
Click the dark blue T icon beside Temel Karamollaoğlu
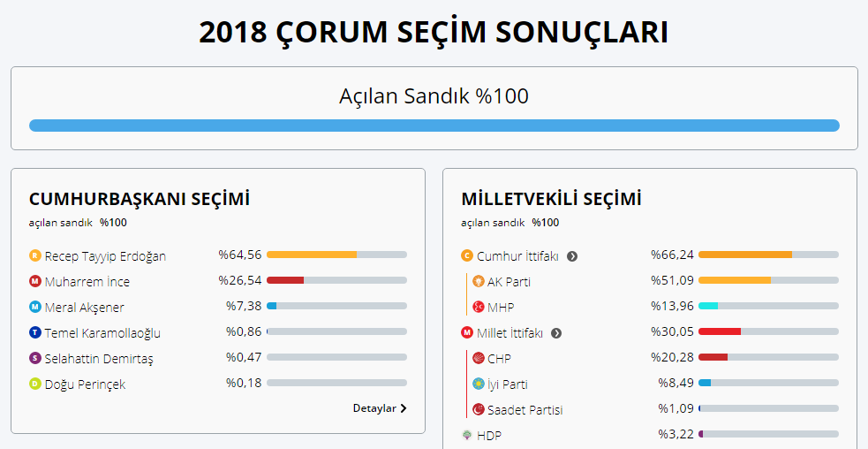tap(35, 332)
